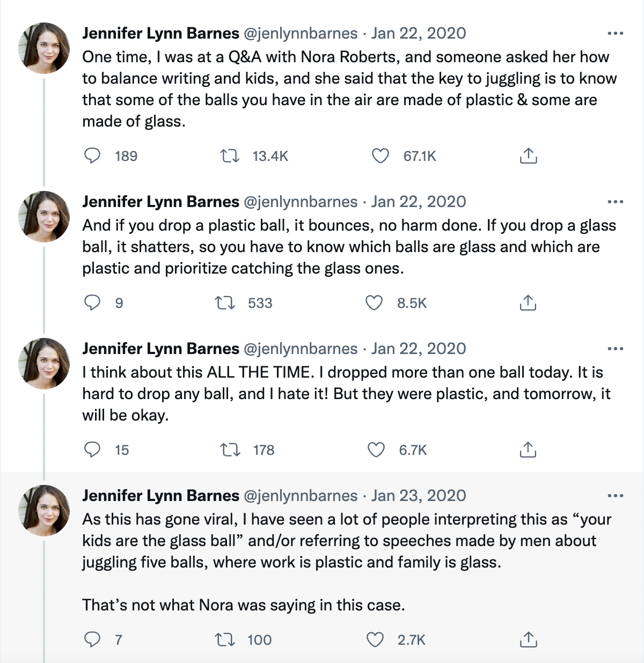644x663 pixels.
Task: Click the profile photo beside the first tweet
Action: click(x=44, y=48)
